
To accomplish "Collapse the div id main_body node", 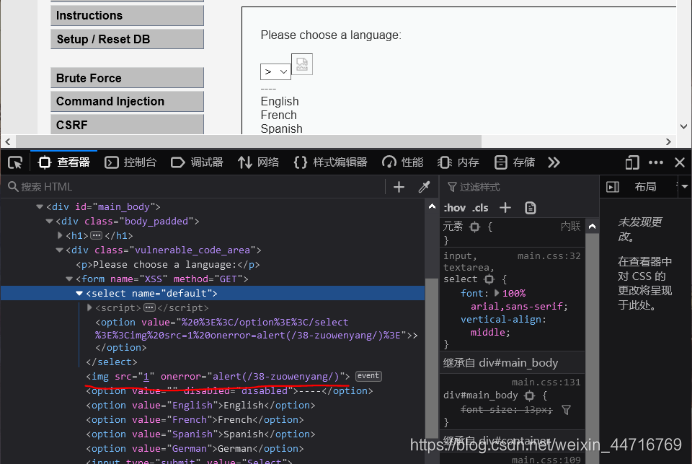I will [40, 207].
